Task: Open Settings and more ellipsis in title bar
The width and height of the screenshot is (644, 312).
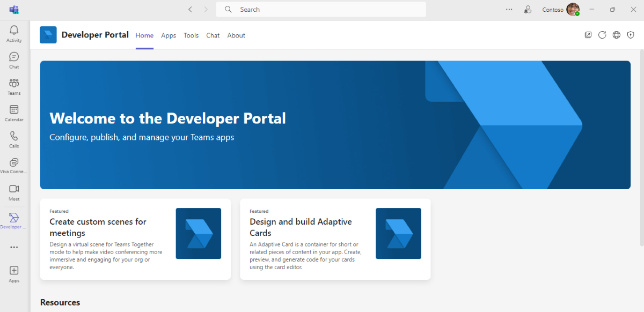Action: coord(509,9)
